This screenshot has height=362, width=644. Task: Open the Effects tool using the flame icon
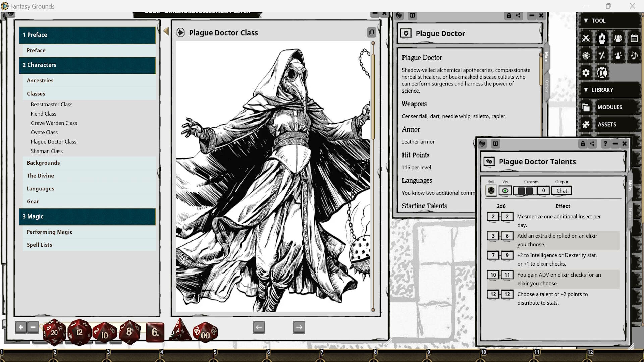602,38
